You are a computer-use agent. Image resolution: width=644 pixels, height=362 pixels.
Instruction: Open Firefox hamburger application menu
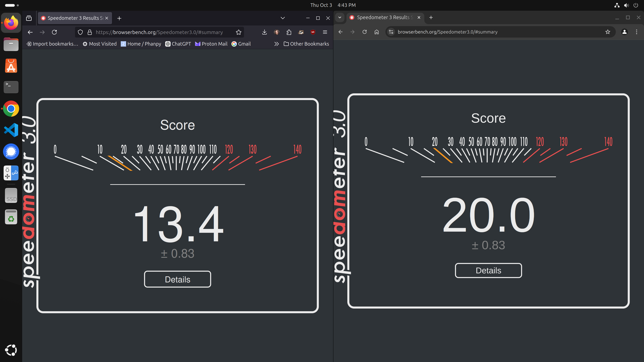pyautogui.click(x=325, y=32)
